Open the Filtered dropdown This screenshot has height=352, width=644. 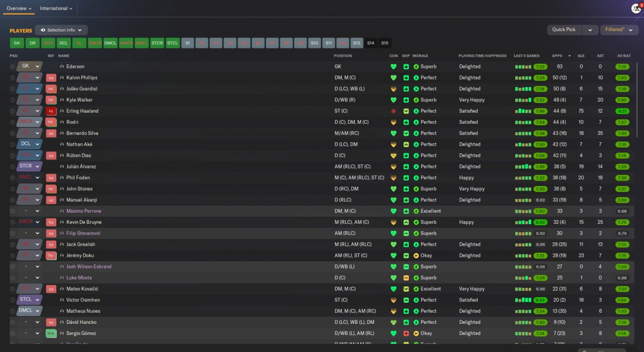click(619, 30)
